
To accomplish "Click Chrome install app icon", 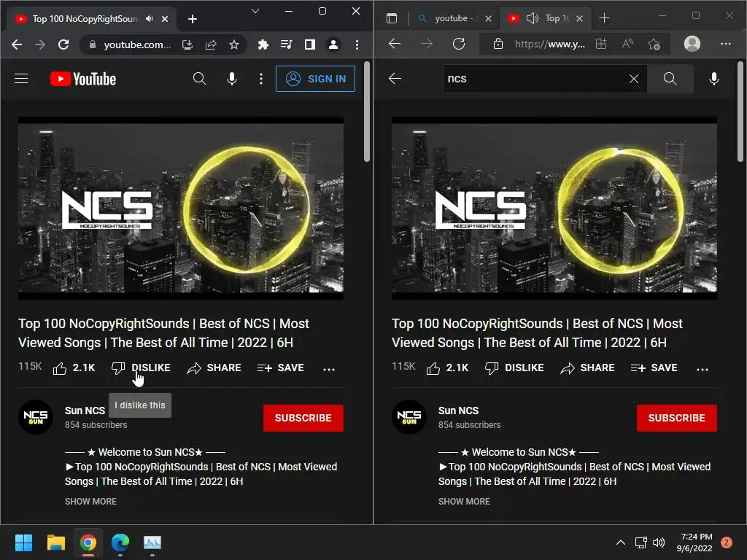I will (x=187, y=44).
